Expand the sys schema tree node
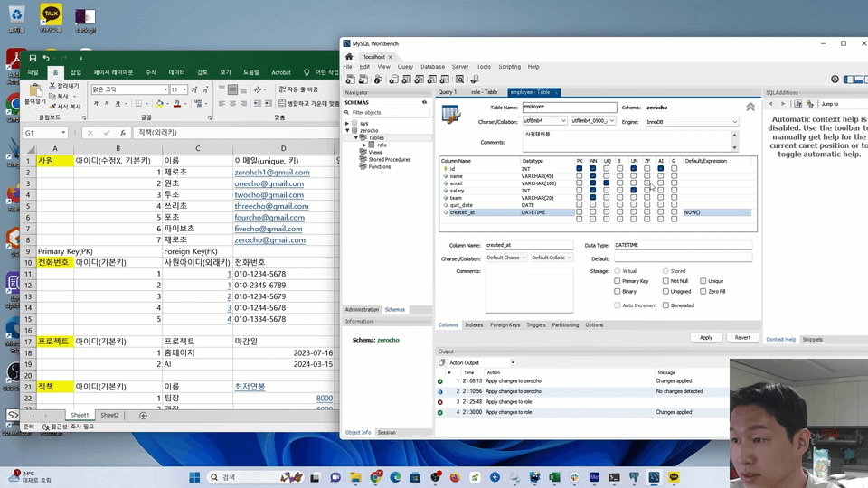The width and height of the screenshot is (868, 488). (347, 123)
